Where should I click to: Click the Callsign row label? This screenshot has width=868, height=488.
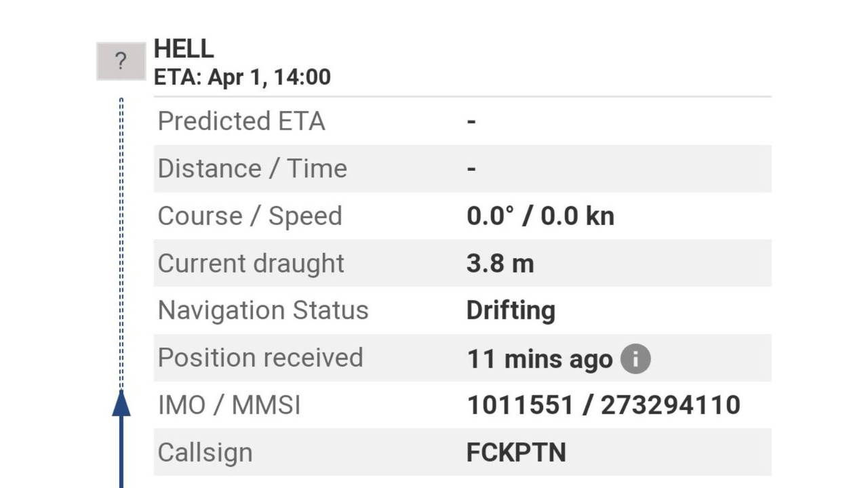coord(205,452)
